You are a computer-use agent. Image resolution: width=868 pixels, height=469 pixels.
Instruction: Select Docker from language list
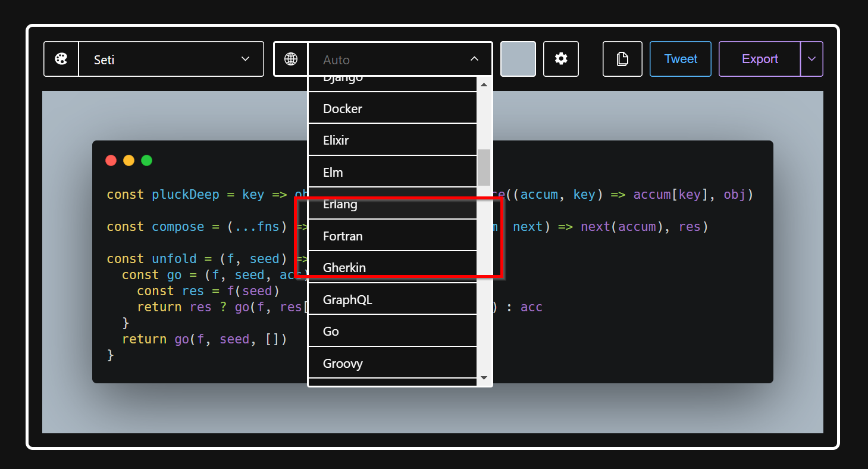tap(393, 108)
